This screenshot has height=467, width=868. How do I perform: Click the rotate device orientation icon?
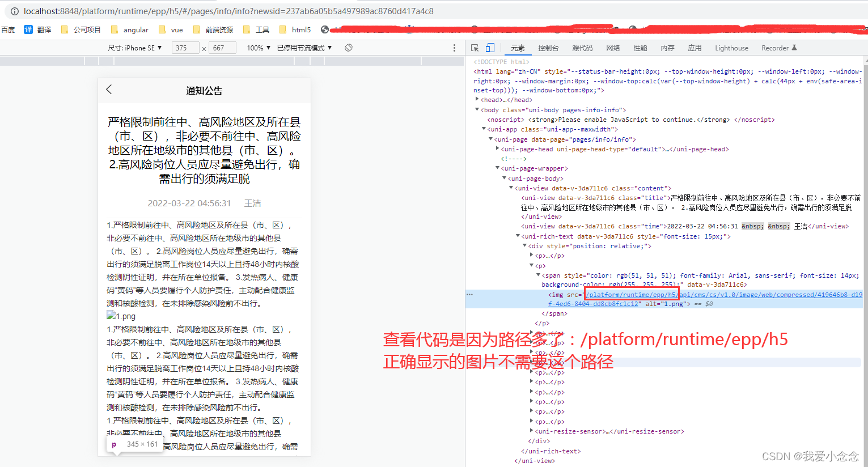pos(349,48)
